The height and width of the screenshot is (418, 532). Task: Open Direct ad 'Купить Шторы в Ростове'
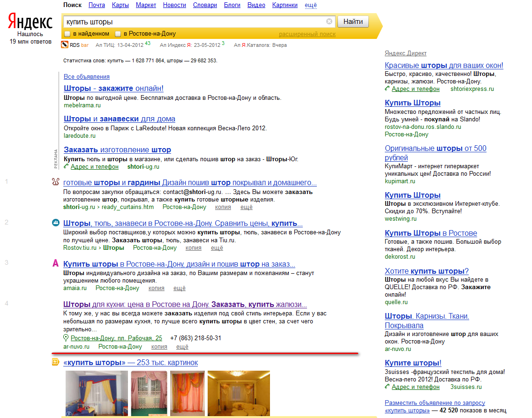point(431,233)
